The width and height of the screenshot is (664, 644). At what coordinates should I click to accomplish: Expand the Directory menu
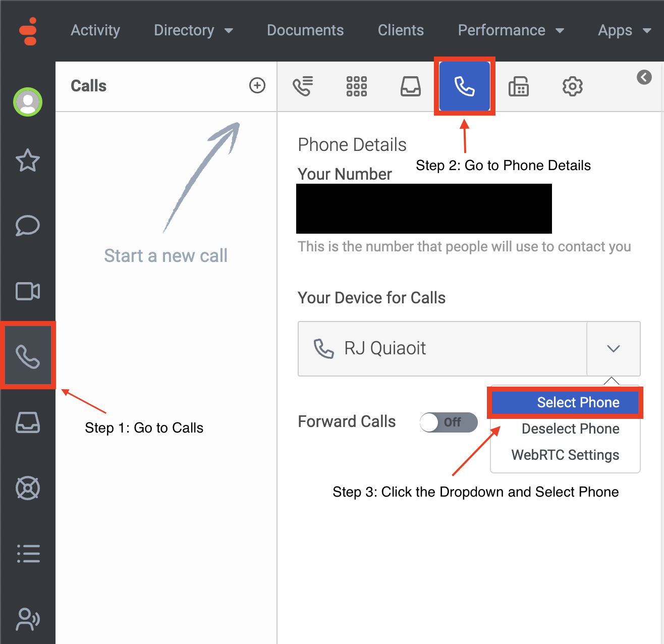tap(193, 30)
